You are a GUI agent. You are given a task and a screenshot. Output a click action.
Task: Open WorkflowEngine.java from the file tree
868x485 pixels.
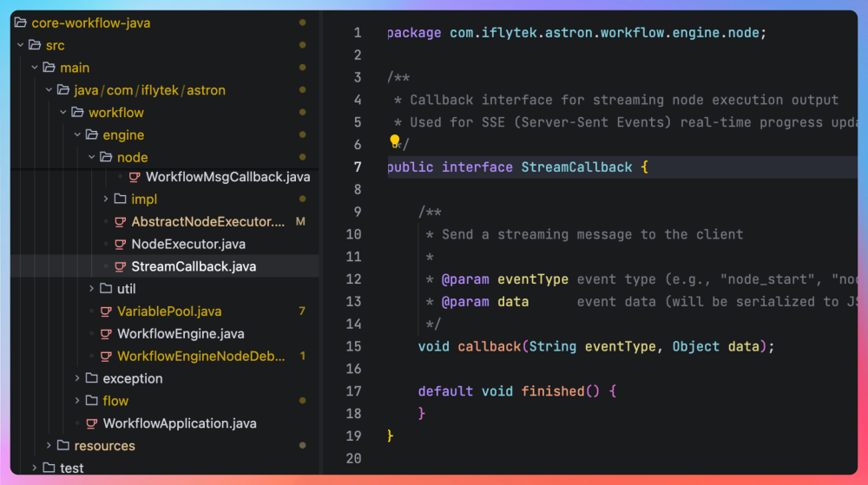(181, 334)
